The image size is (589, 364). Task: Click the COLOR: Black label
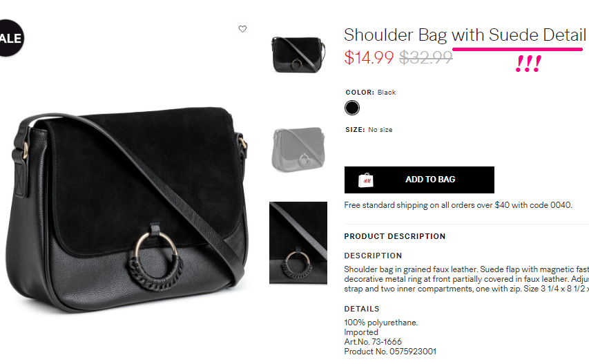point(371,93)
